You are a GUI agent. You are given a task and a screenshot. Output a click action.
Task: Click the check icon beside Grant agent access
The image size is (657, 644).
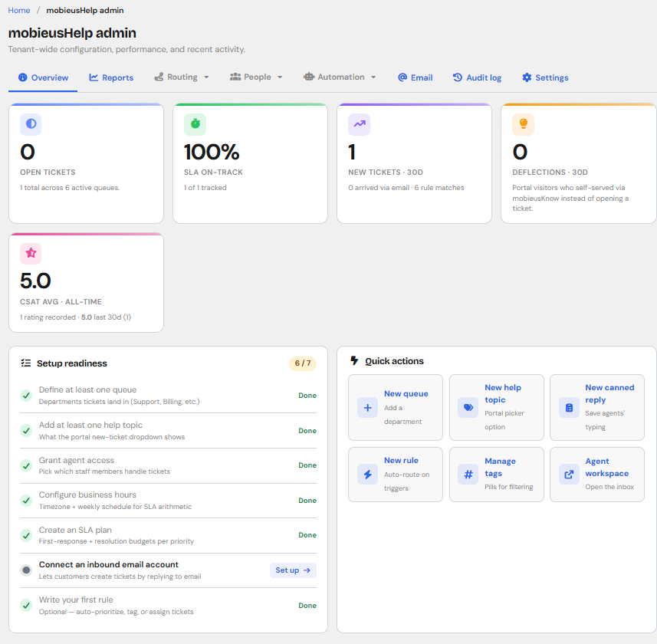tap(26, 465)
